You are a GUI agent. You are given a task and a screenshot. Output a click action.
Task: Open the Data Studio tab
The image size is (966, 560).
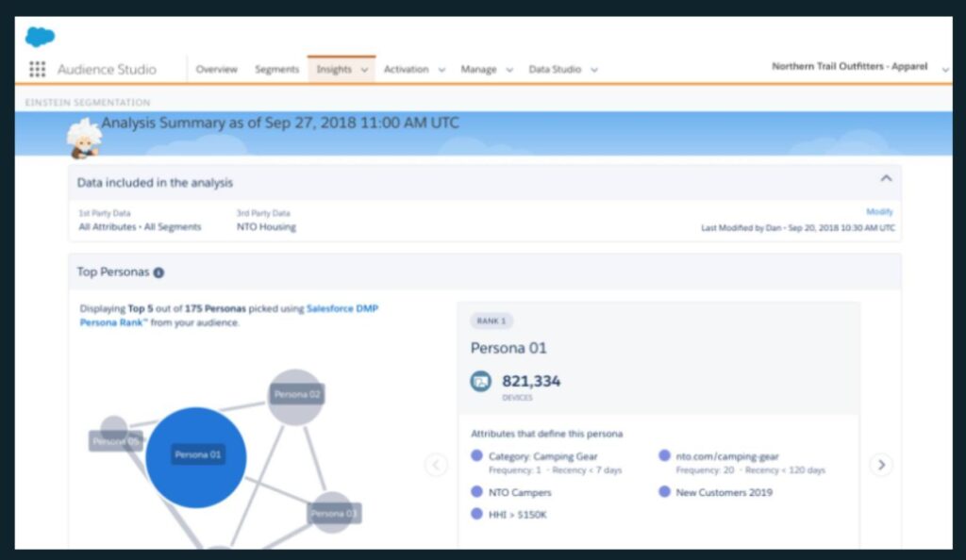(x=555, y=70)
